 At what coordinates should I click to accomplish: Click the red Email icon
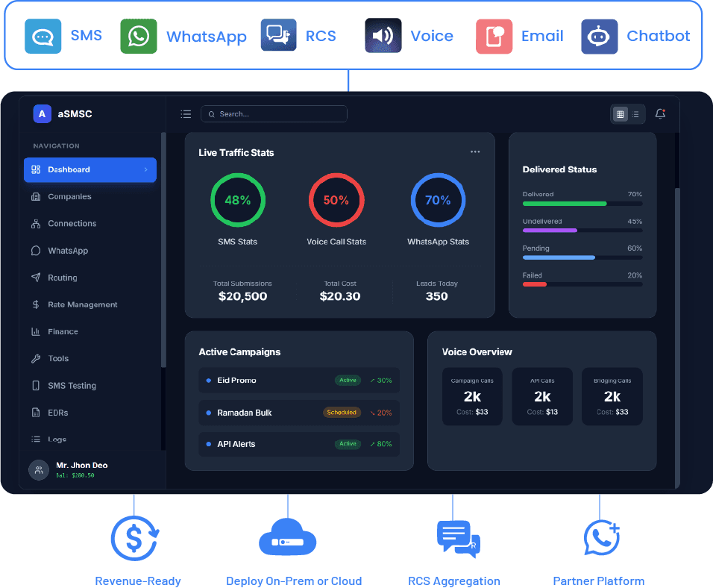point(494,37)
